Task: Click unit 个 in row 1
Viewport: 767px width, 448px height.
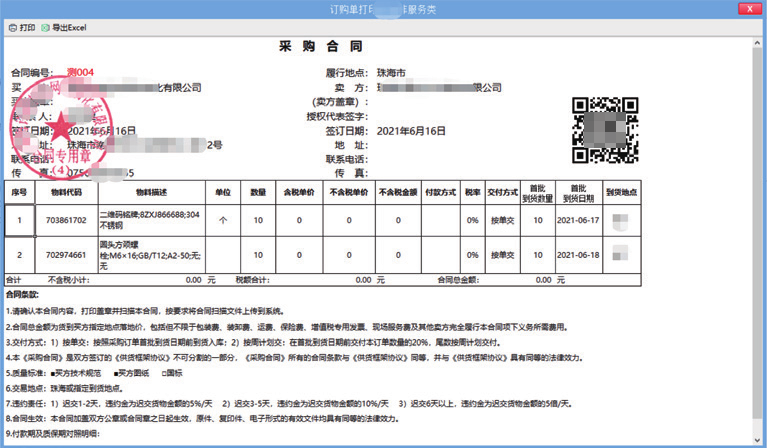Action: point(223,221)
